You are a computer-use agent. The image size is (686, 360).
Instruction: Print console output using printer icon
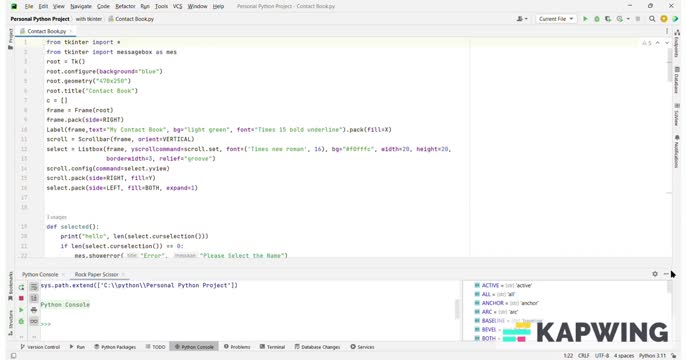click(x=34, y=310)
